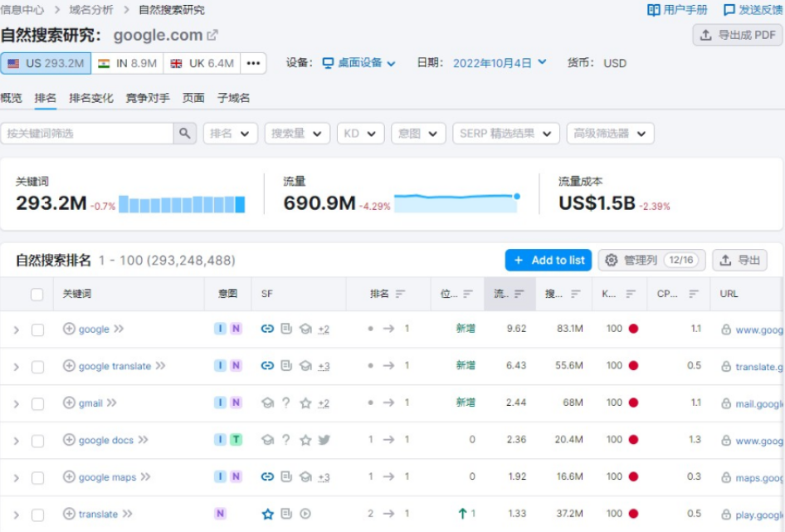Screen dimensions: 785x532
Task: Click the 导出成 PDF button
Action: 738,35
